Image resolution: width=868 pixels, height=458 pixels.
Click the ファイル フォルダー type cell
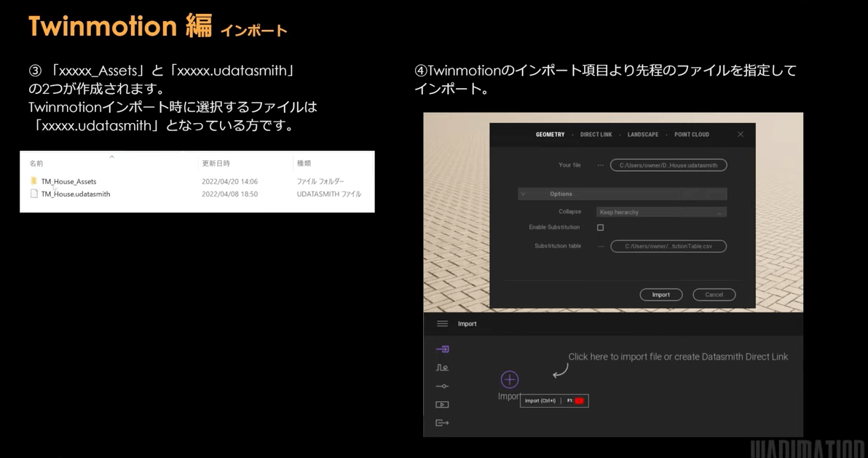pos(320,181)
